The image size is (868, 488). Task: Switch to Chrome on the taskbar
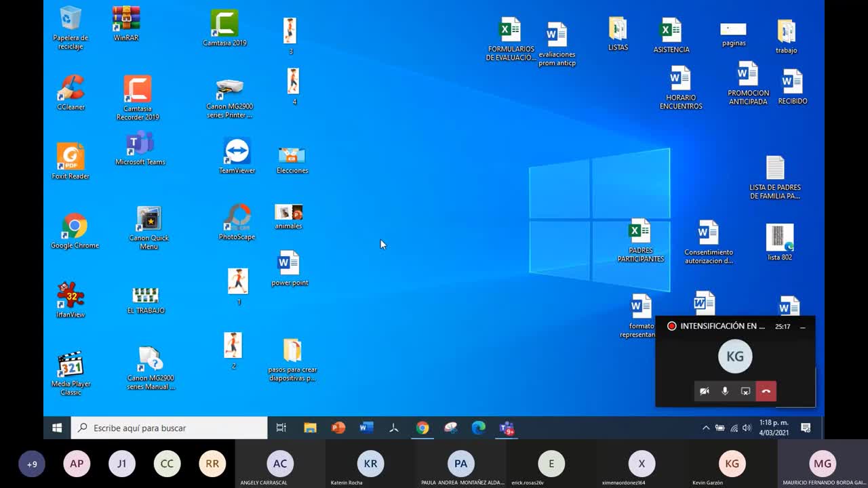pos(422,428)
